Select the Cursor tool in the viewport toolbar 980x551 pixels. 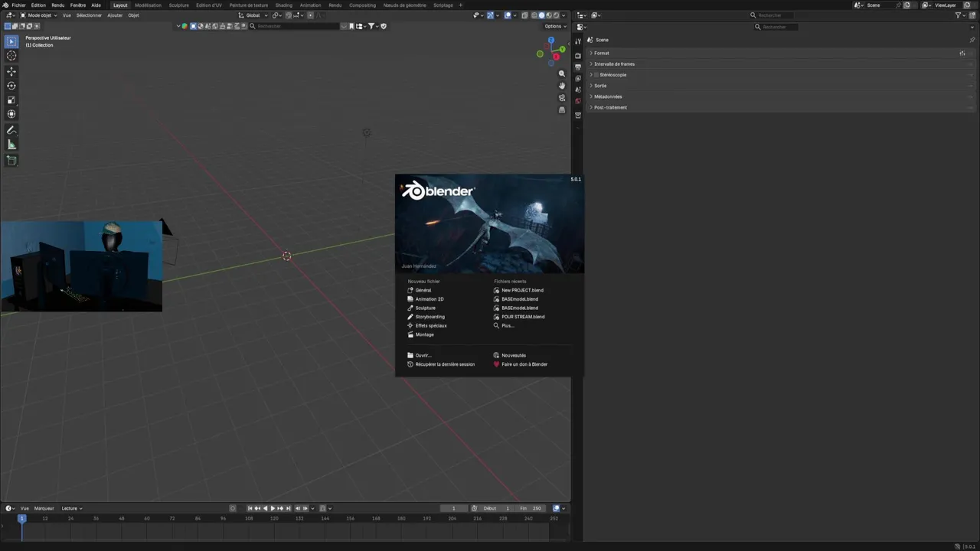click(11, 56)
